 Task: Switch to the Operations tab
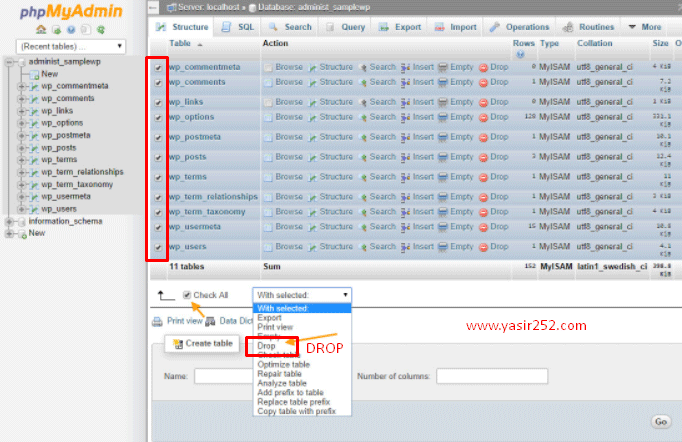click(519, 27)
